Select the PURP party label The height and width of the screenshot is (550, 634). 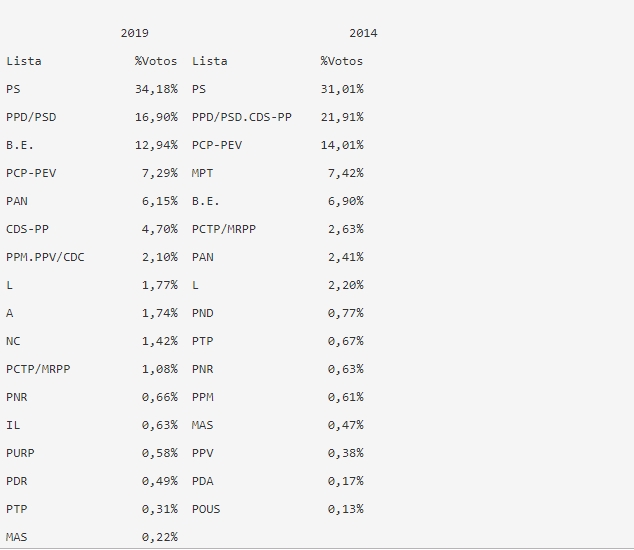(20, 453)
